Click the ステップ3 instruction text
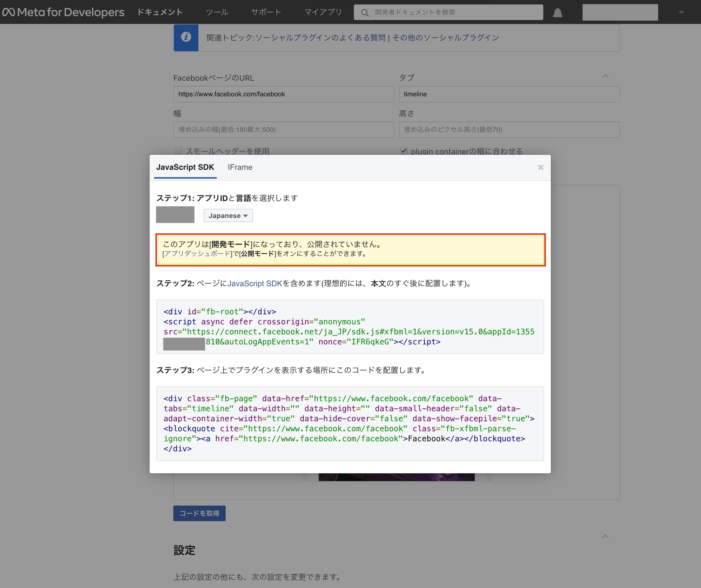This screenshot has height=588, width=701. (291, 370)
